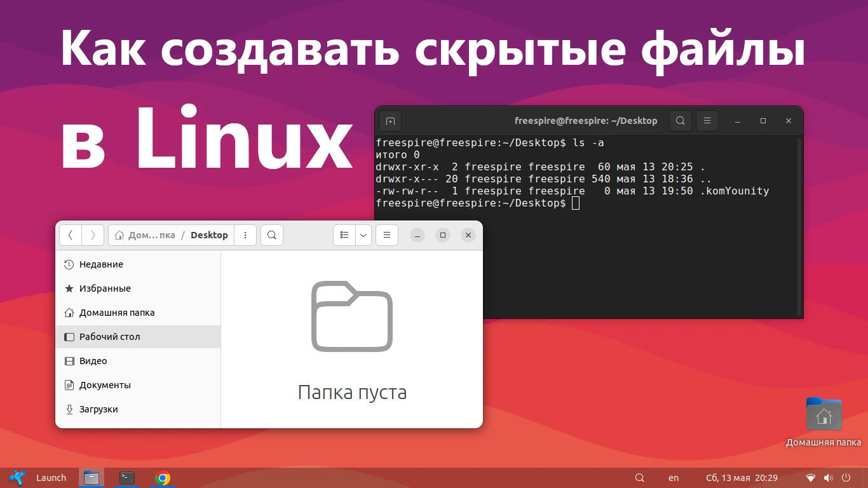Go forward in file manager

[x=93, y=235]
